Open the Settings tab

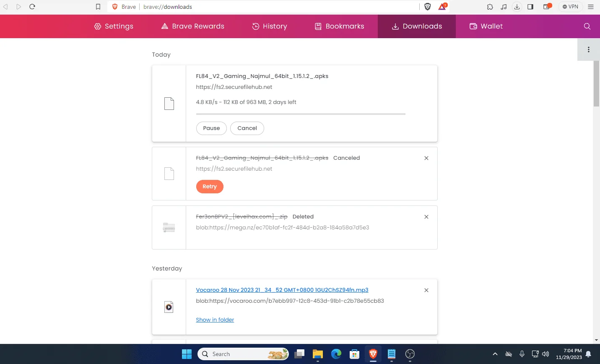click(114, 26)
